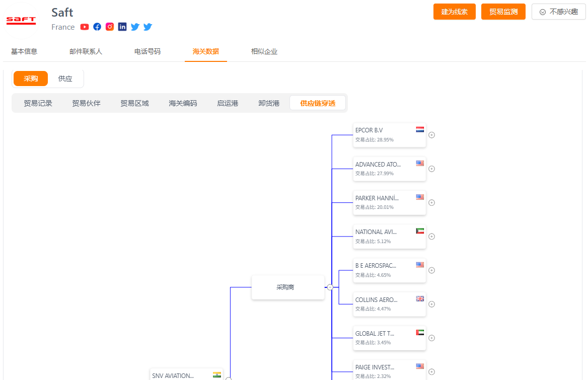Viewport: 588px width, 380px height.
Task: Expand the GLOBAL JET T... node
Action: (x=431, y=338)
